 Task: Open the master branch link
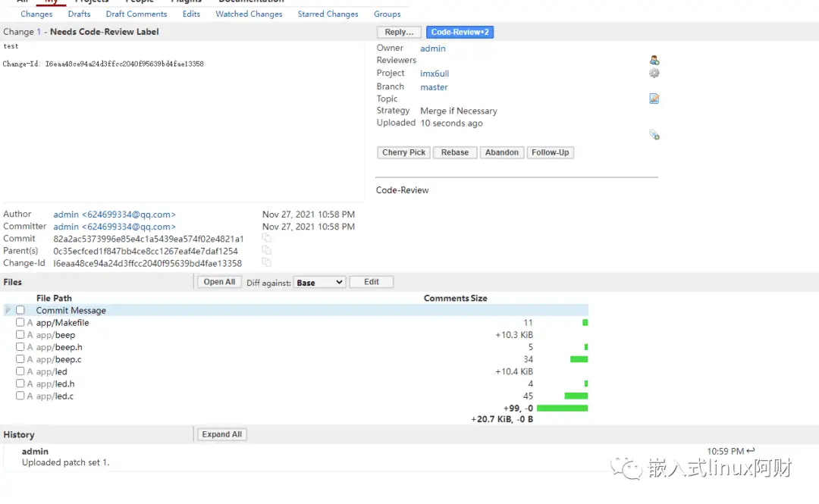click(x=434, y=87)
